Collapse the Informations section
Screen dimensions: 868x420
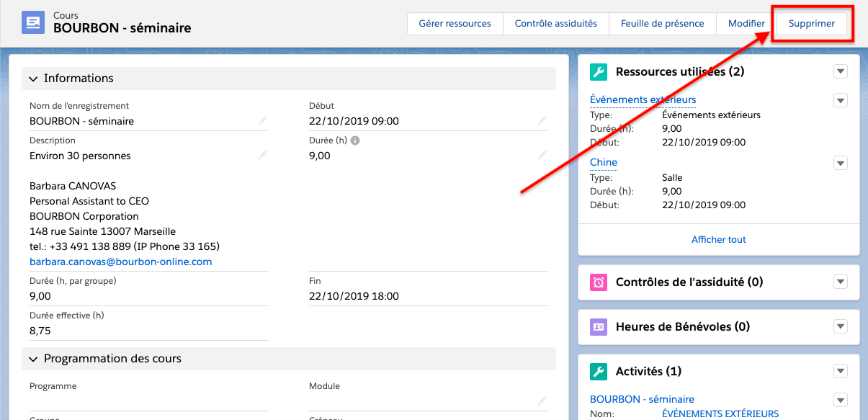[33, 79]
